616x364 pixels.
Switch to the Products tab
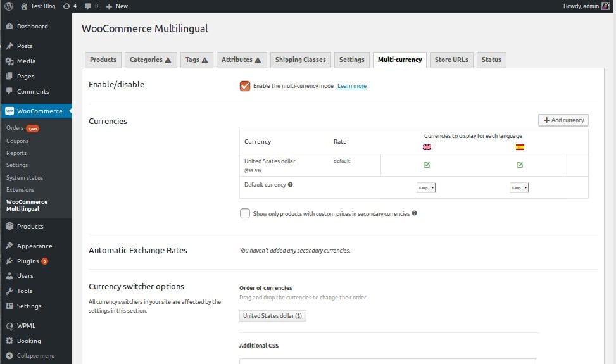(103, 60)
